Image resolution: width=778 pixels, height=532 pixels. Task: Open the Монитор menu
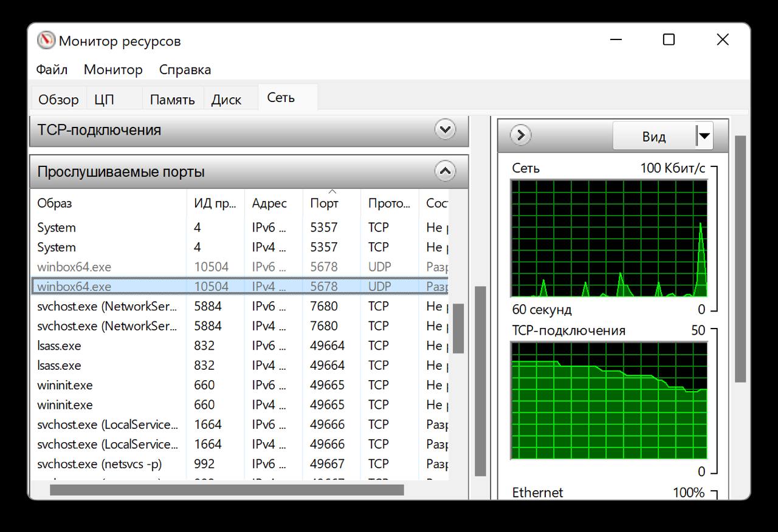[x=113, y=69]
